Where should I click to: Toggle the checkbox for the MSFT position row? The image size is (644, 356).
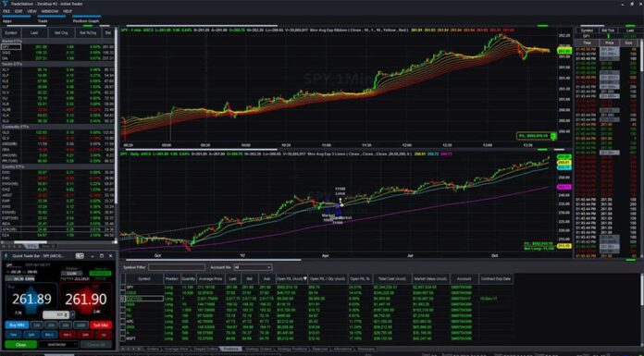[x=123, y=338]
